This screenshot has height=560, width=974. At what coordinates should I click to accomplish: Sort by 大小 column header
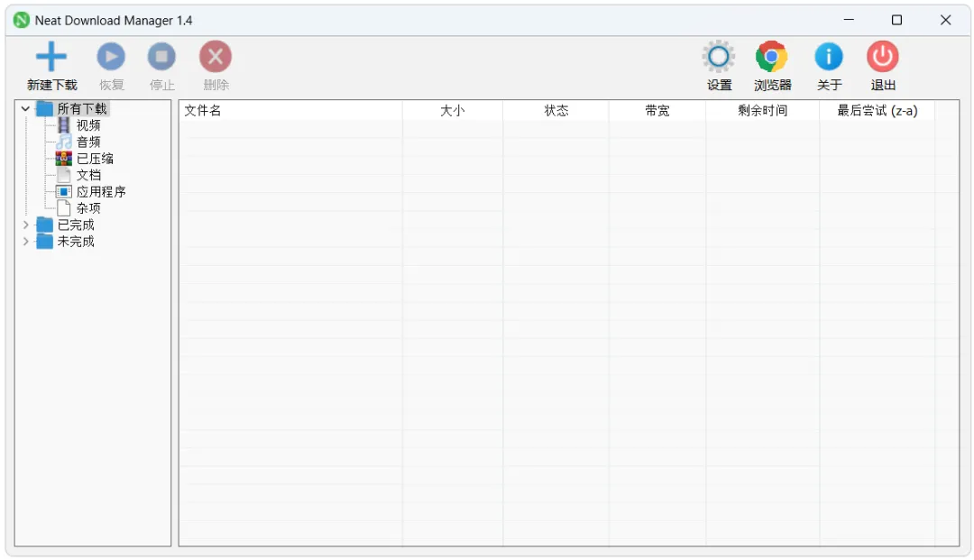[x=452, y=111]
